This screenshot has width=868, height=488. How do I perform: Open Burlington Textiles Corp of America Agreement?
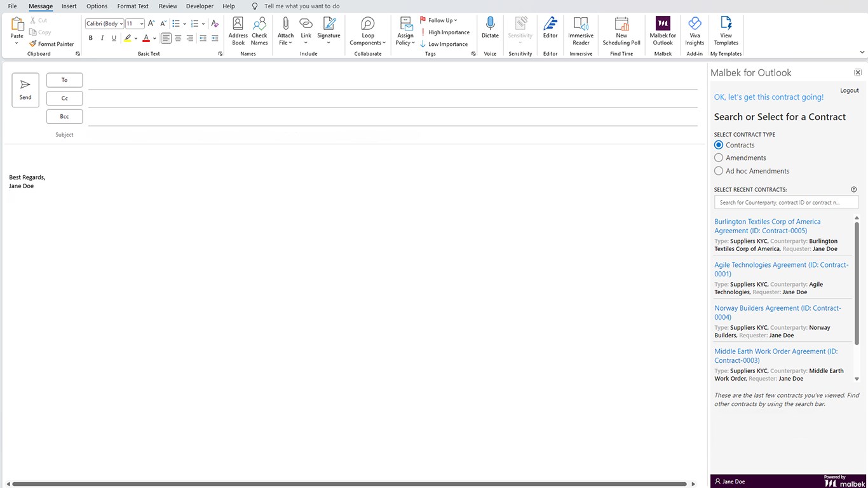[768, 226]
